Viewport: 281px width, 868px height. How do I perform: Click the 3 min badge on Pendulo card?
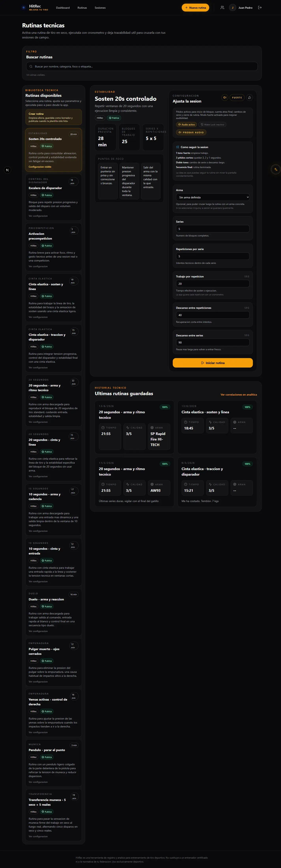[x=74, y=745]
